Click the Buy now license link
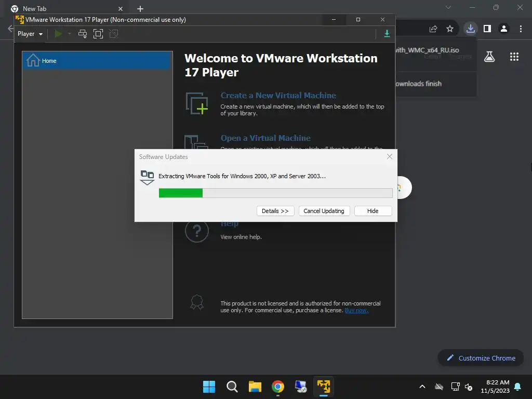This screenshot has width=532, height=399. coord(356,311)
